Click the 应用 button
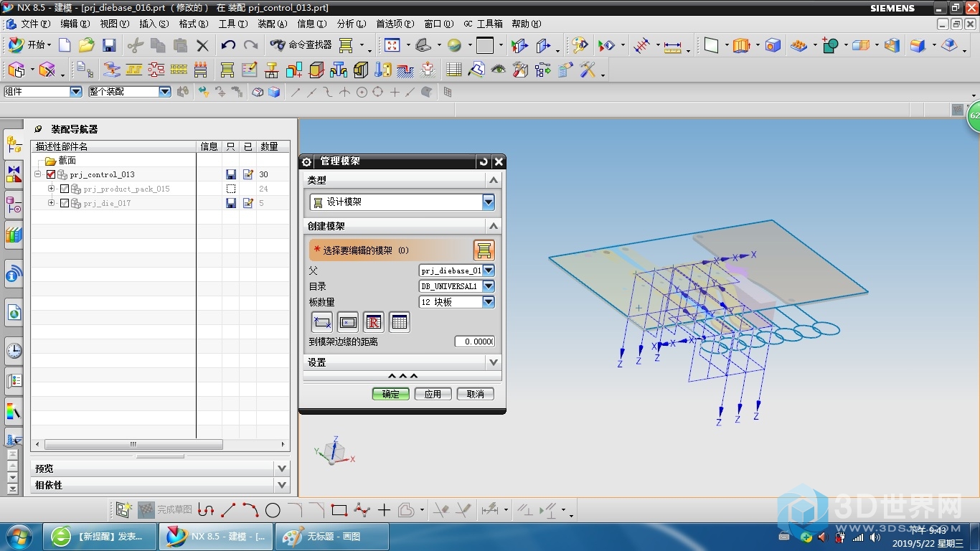Viewport: 980px width, 551px height. click(433, 394)
